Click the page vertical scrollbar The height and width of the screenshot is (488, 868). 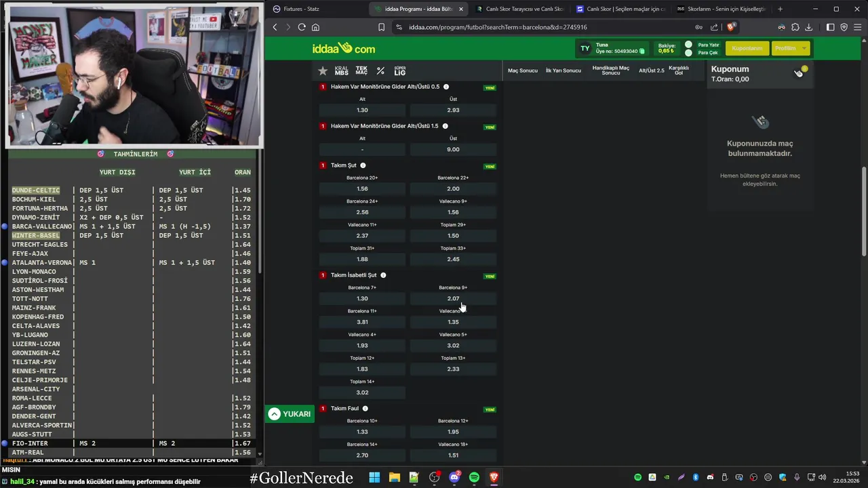[863, 211]
